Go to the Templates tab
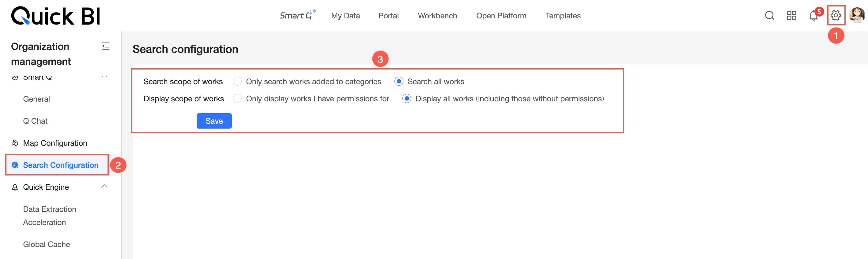Viewport: 868px width, 259px height. pos(563,16)
